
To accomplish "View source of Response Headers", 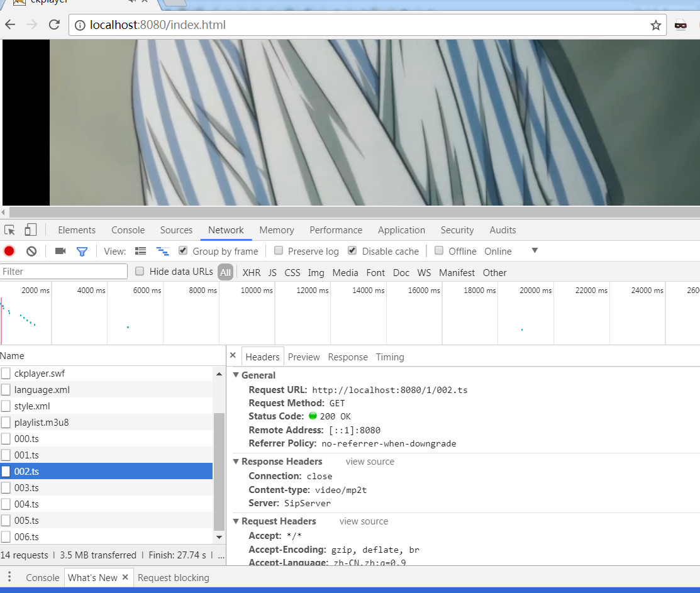I will (x=370, y=462).
